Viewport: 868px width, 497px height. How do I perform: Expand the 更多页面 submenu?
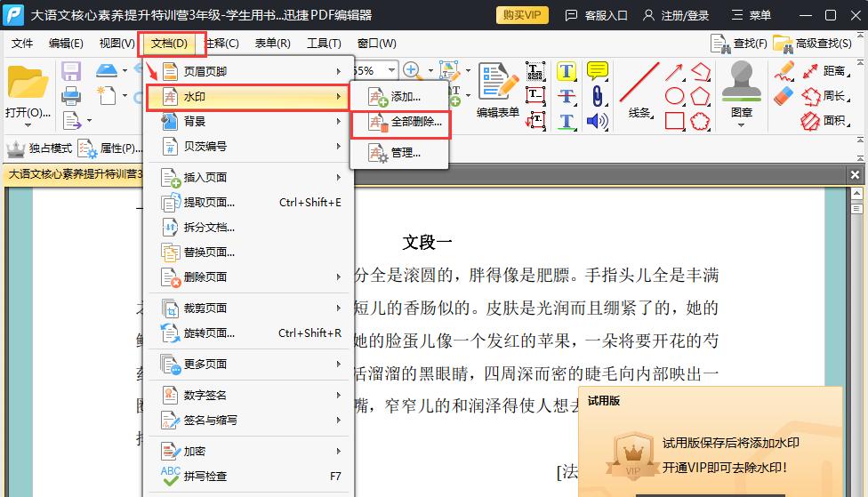(250, 364)
